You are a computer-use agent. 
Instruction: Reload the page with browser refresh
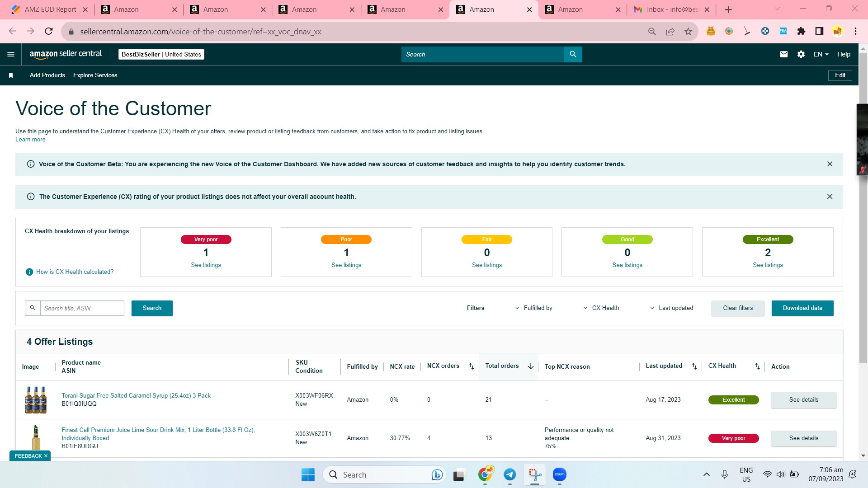[x=49, y=31]
